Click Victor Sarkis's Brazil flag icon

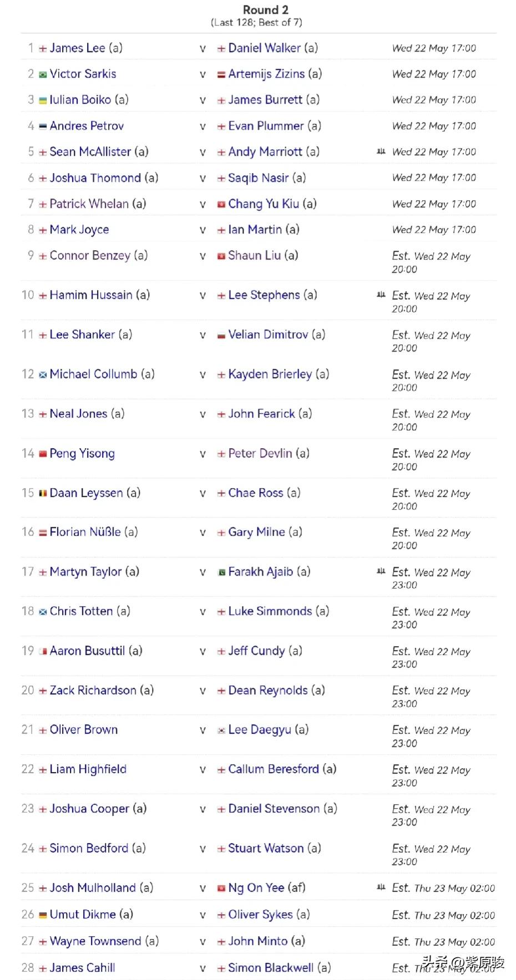coord(43,74)
